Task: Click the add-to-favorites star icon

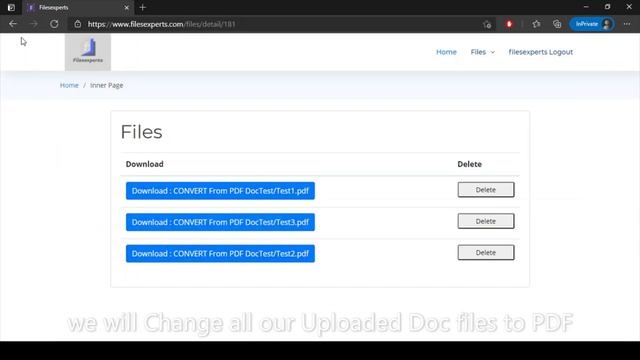Action: 487,24
